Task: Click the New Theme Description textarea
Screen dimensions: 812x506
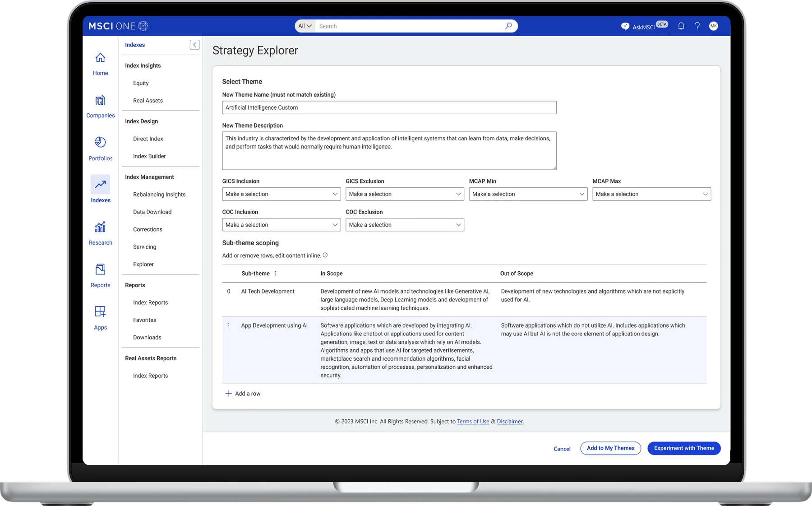Action: click(389, 151)
